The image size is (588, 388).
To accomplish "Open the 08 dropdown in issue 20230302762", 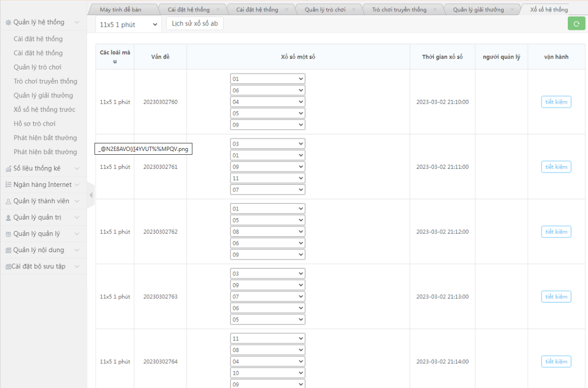I will click(268, 232).
